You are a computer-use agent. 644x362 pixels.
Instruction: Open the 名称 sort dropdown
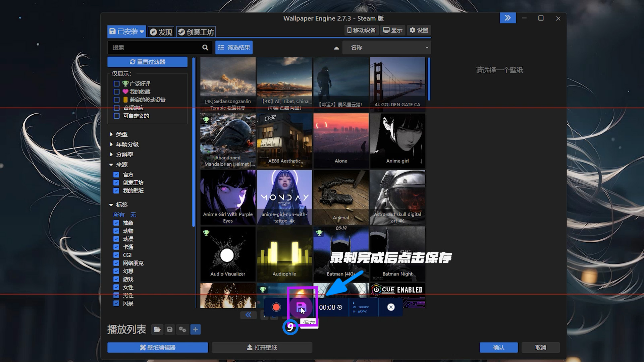(x=387, y=48)
